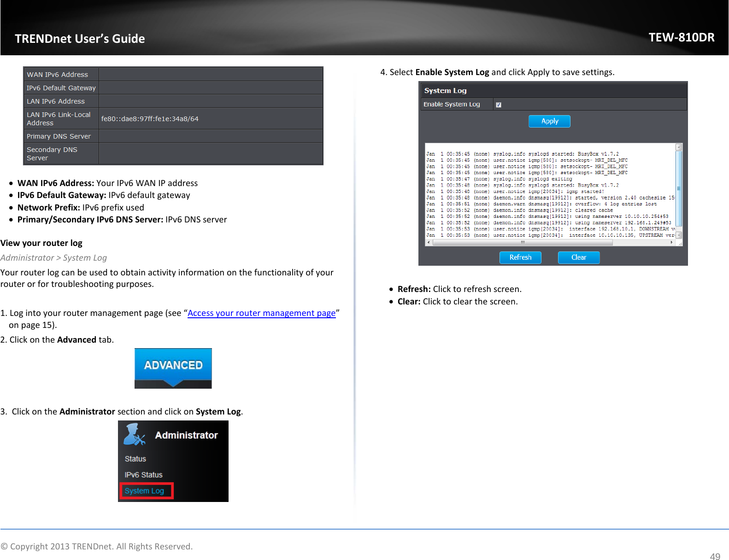Click the 'TRENDnet User's Guide' header title

pos(80,39)
